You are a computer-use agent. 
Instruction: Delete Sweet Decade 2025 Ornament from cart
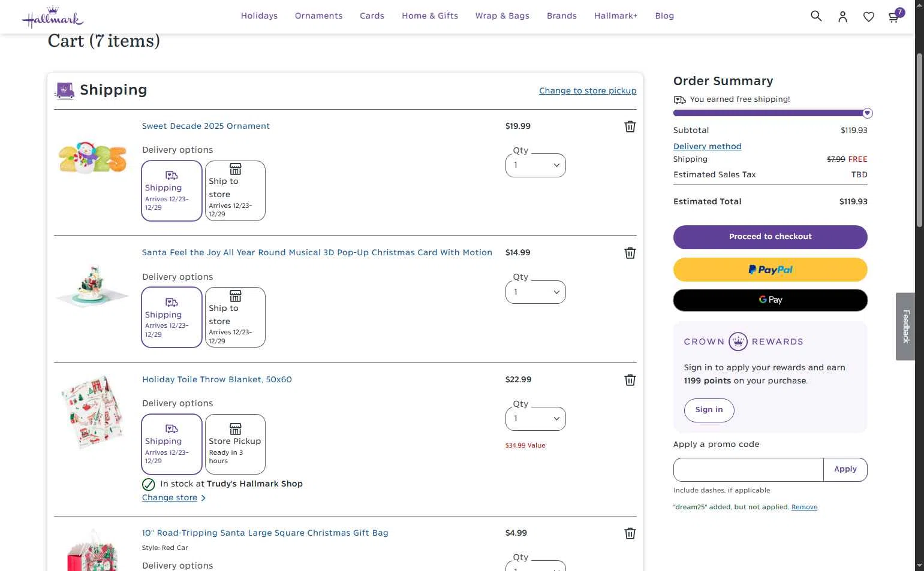pos(630,126)
